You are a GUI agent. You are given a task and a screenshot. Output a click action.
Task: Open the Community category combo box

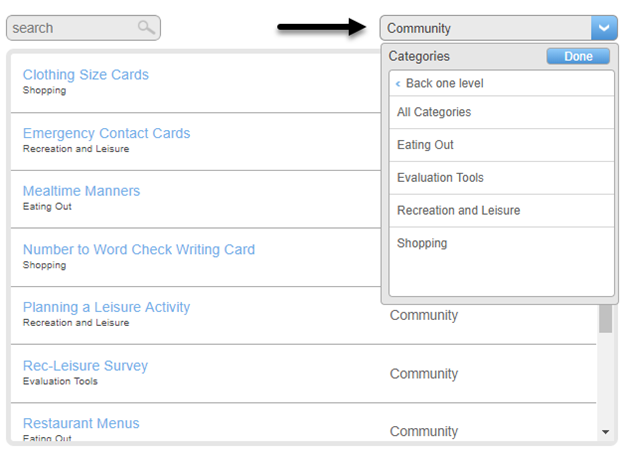click(499, 28)
